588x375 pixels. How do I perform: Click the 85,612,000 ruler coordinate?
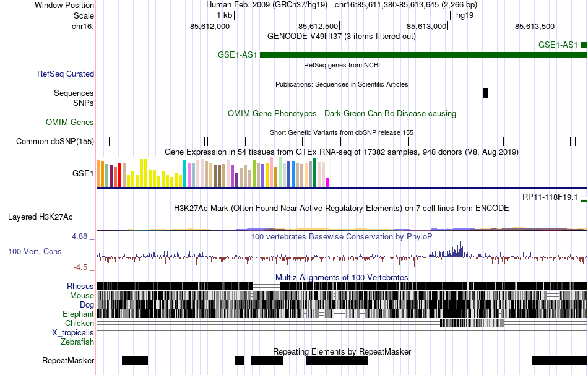pos(210,26)
